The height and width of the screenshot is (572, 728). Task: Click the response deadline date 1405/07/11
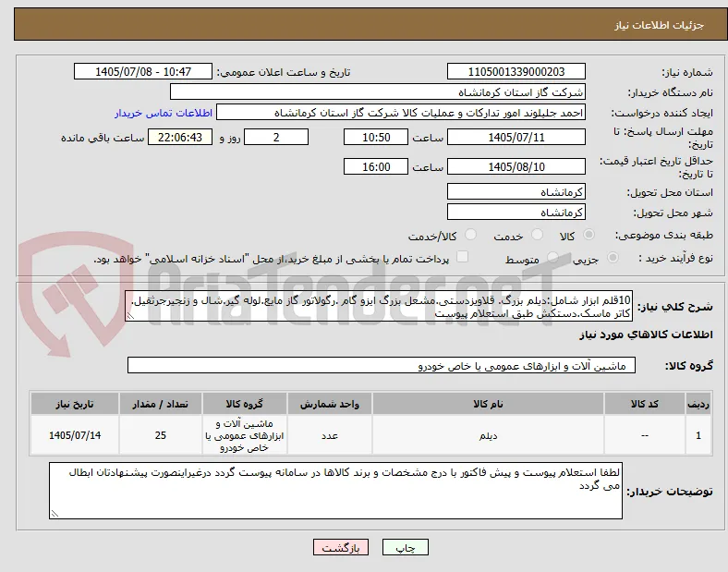(516, 138)
